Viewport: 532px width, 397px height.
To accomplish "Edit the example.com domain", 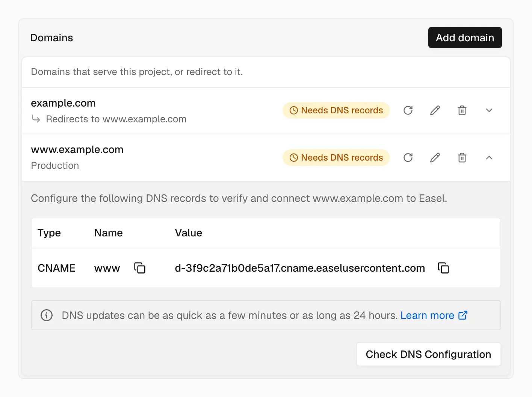I will (435, 110).
